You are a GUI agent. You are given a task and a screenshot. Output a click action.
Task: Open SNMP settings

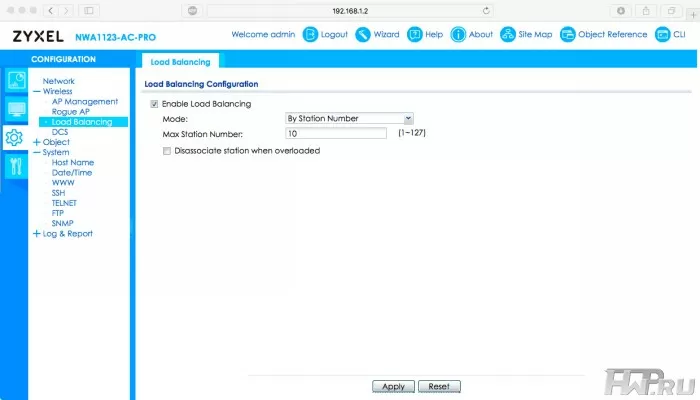coord(62,223)
